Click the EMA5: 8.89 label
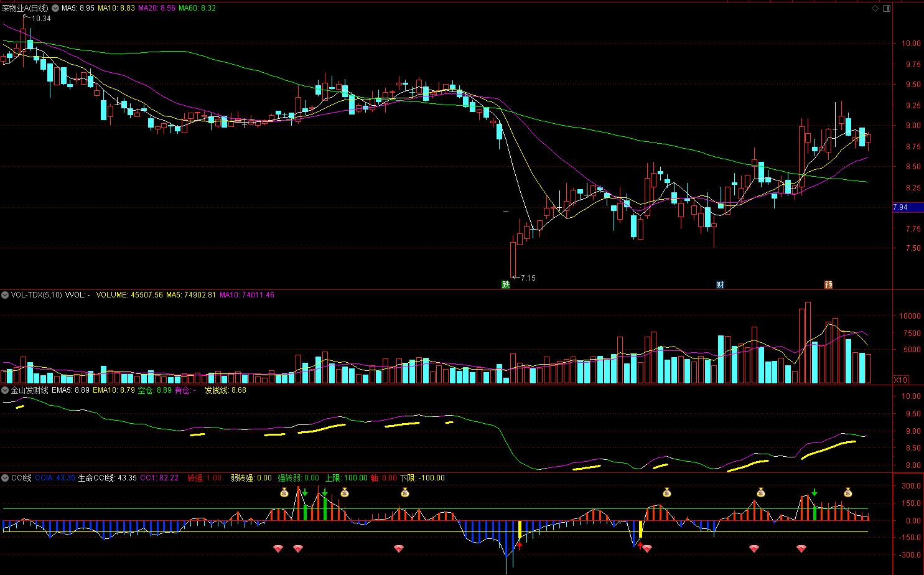The width and height of the screenshot is (924, 575). click(71, 390)
